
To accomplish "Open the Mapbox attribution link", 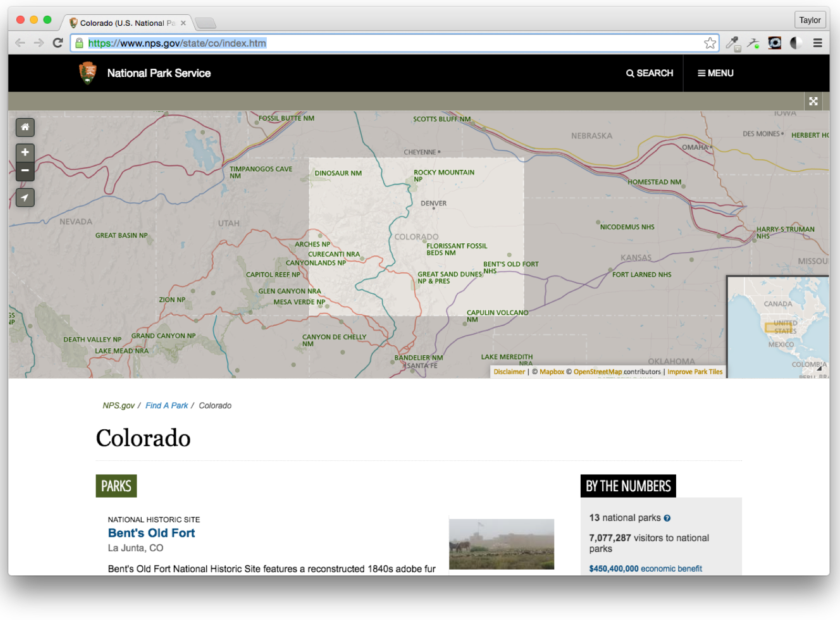I will click(x=552, y=371).
